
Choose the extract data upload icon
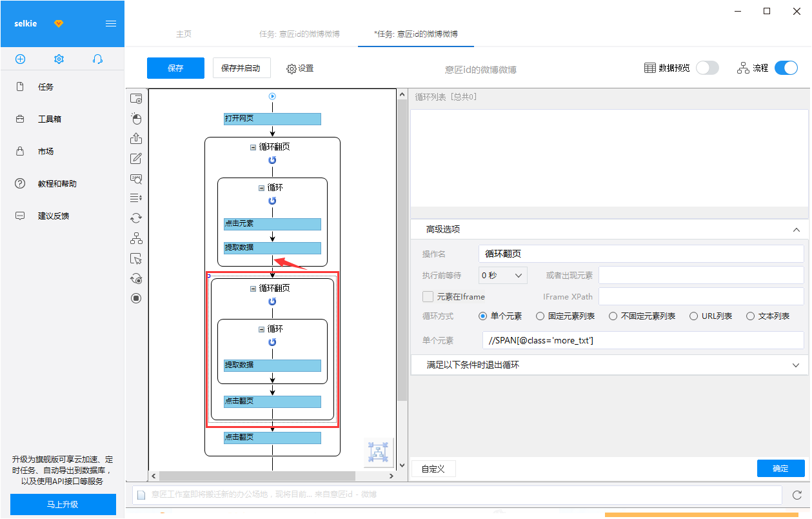click(x=136, y=139)
